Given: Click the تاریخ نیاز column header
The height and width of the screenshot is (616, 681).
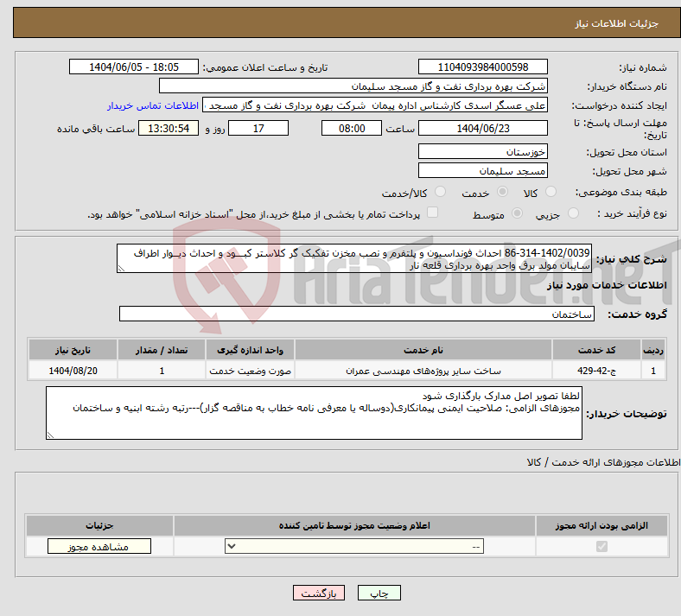Looking at the screenshot, I should [73, 350].
